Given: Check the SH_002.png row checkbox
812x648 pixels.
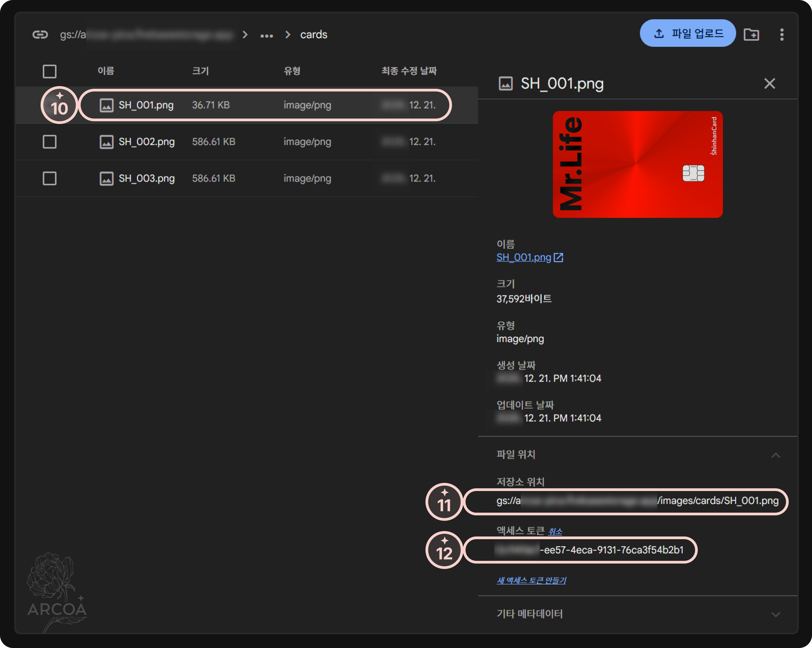Looking at the screenshot, I should pyautogui.click(x=50, y=142).
